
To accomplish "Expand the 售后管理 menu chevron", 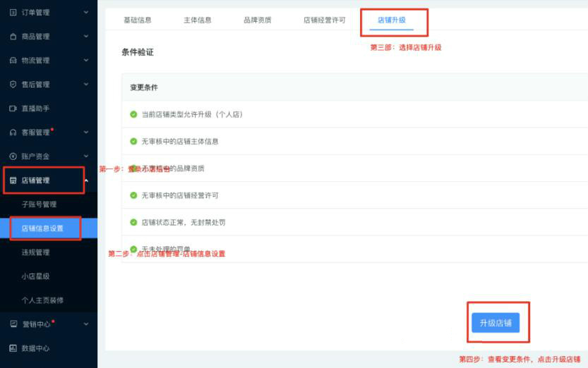I will [x=86, y=84].
